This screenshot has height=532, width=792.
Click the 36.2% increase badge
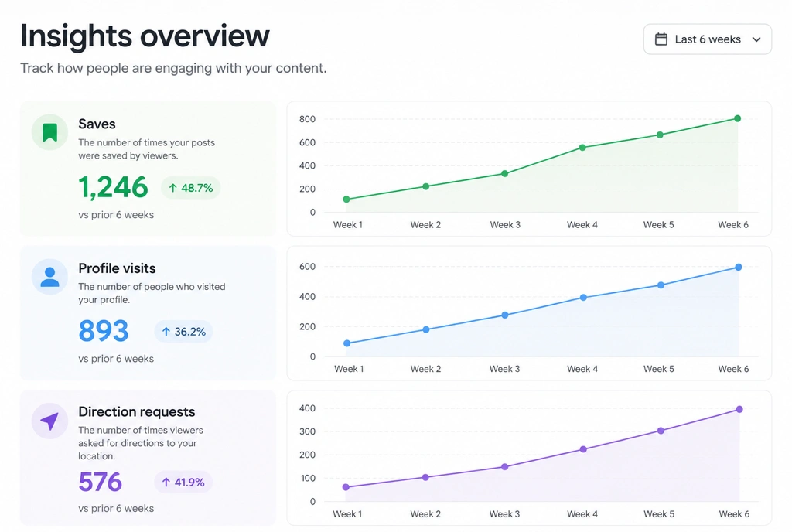point(183,332)
